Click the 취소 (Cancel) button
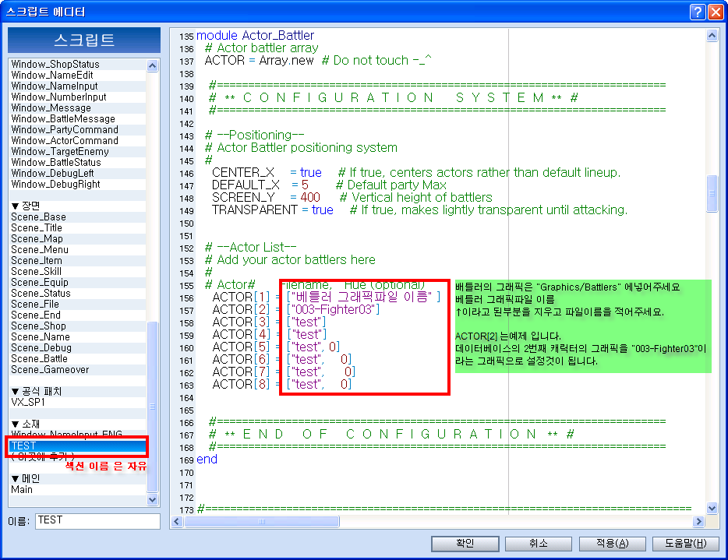This screenshot has height=560, width=728. pyautogui.click(x=539, y=544)
